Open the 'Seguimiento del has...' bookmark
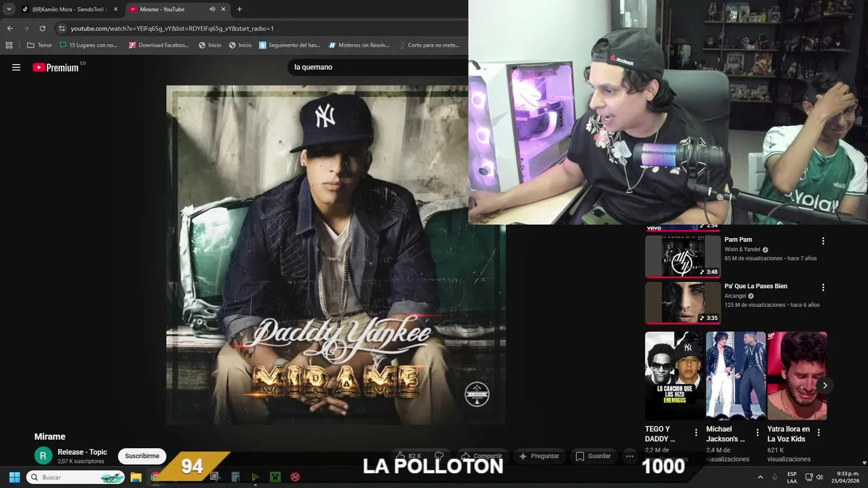The height and width of the screenshot is (488, 868). click(290, 45)
